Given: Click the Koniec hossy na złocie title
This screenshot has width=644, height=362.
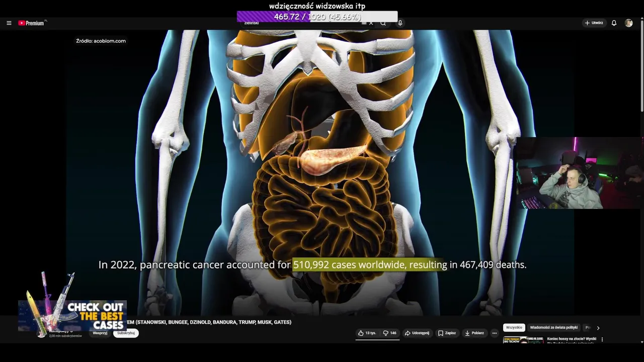Looking at the screenshot, I should click(572, 339).
